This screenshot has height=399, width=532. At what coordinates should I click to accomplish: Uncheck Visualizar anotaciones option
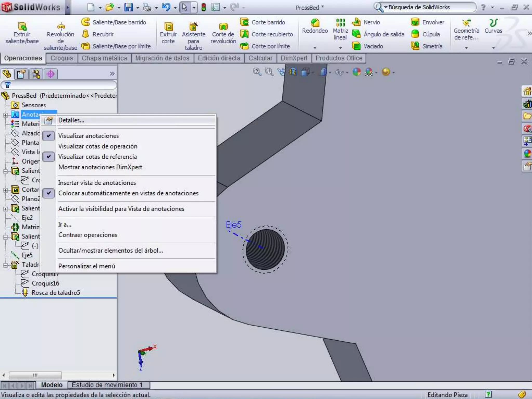88,136
